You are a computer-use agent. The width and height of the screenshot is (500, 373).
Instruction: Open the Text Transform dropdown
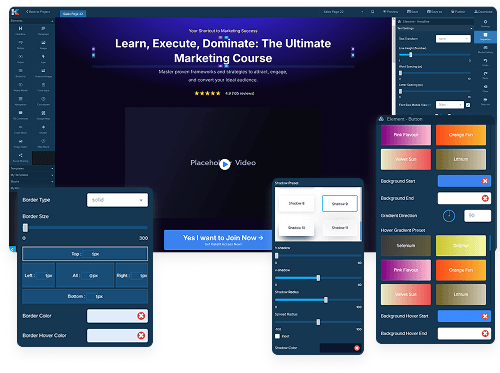point(453,39)
